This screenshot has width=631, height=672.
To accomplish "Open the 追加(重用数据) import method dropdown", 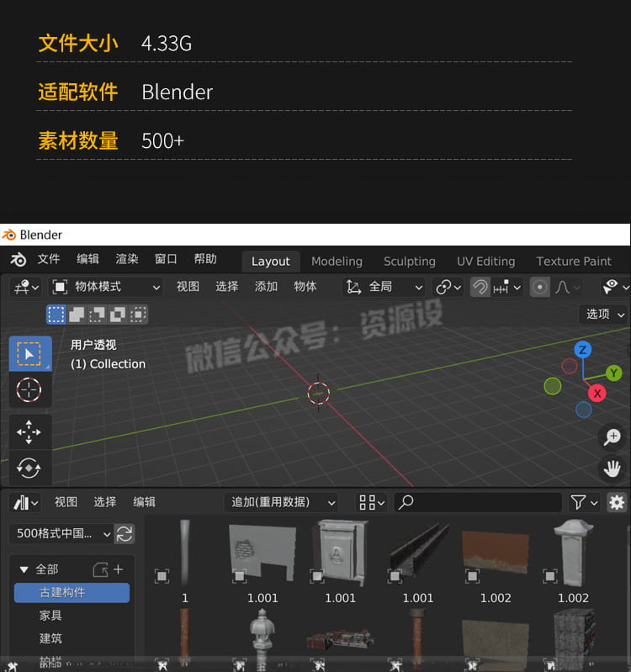I will click(x=281, y=502).
